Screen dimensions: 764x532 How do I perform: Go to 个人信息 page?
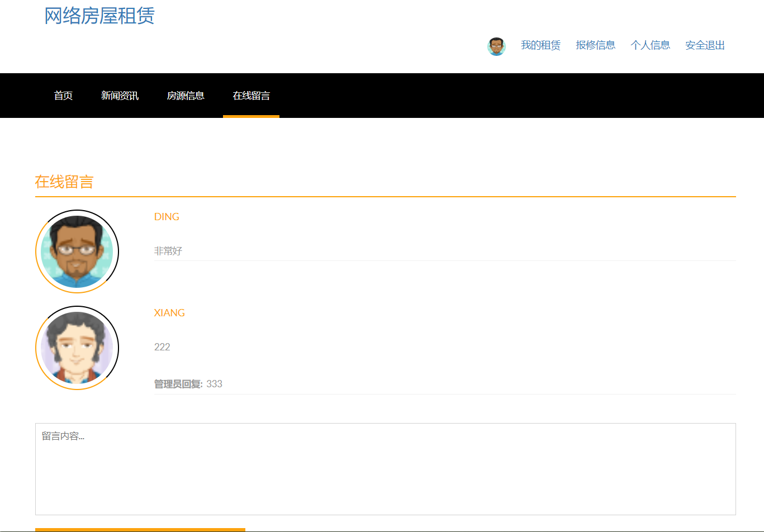point(650,45)
